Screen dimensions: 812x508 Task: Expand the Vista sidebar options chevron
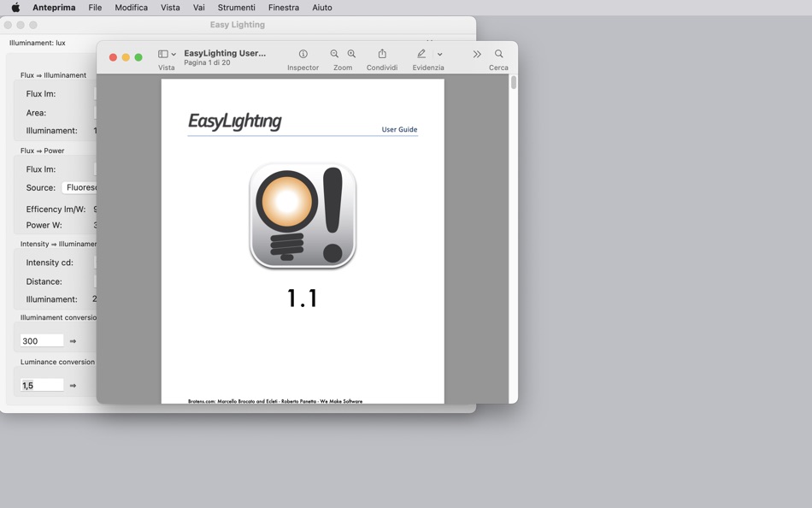174,54
